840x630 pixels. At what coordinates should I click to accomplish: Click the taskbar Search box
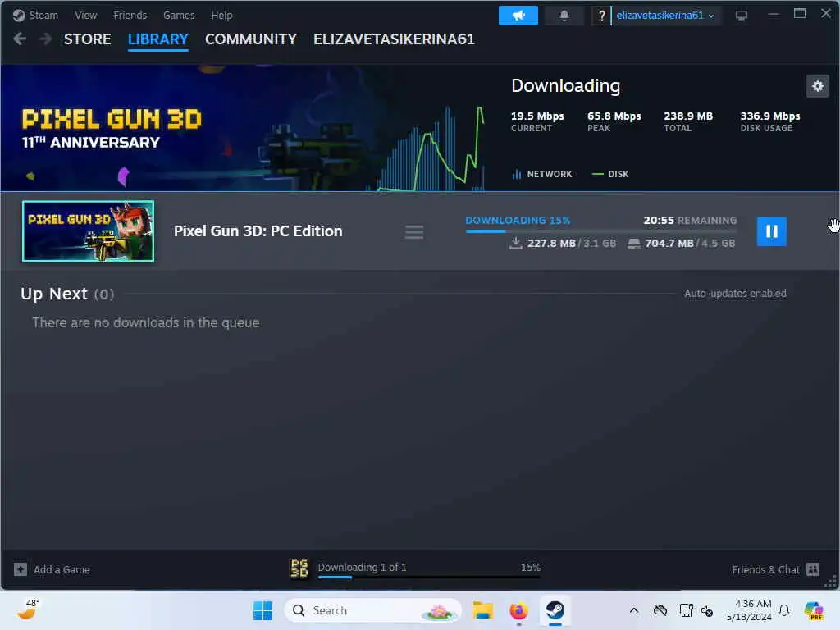tap(373, 610)
